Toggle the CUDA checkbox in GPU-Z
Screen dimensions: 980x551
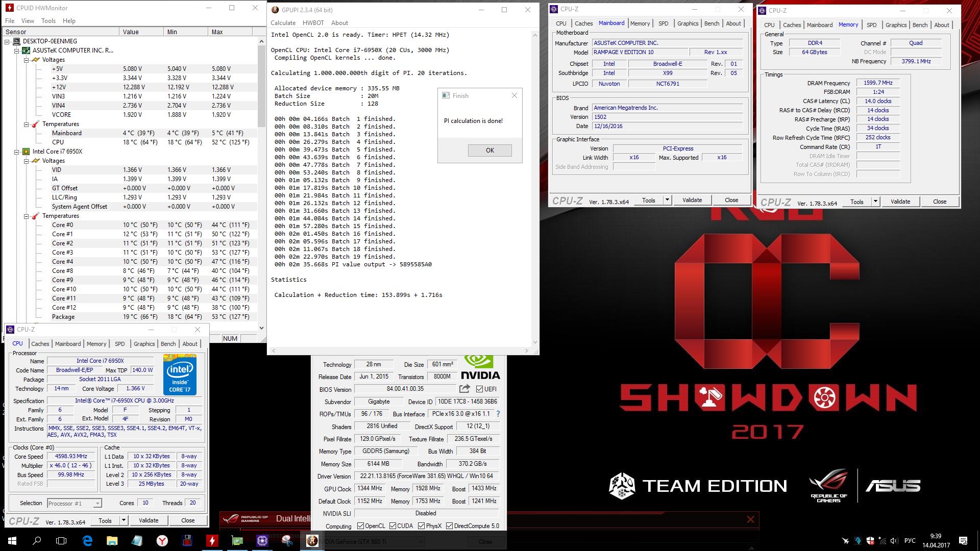pyautogui.click(x=393, y=525)
